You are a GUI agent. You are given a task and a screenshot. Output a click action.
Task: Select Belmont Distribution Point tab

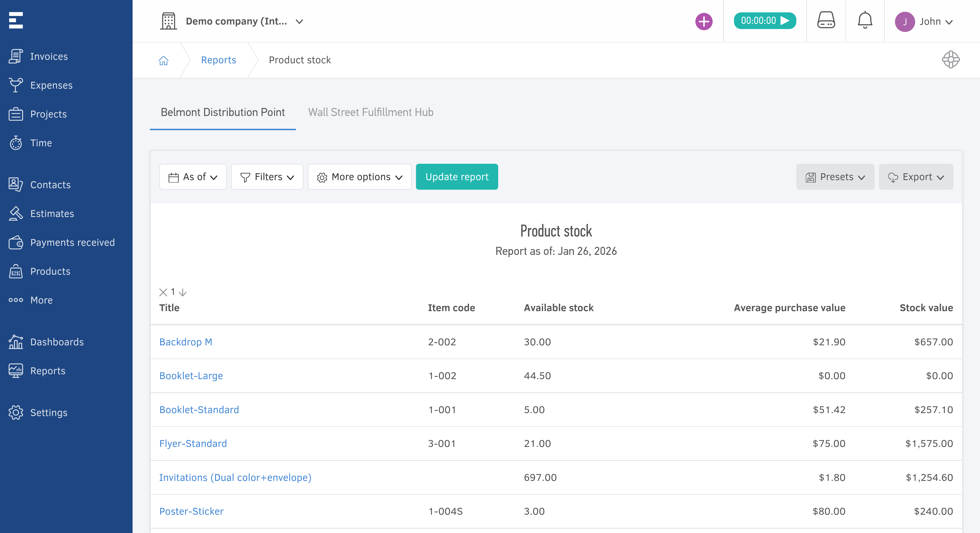tap(223, 112)
